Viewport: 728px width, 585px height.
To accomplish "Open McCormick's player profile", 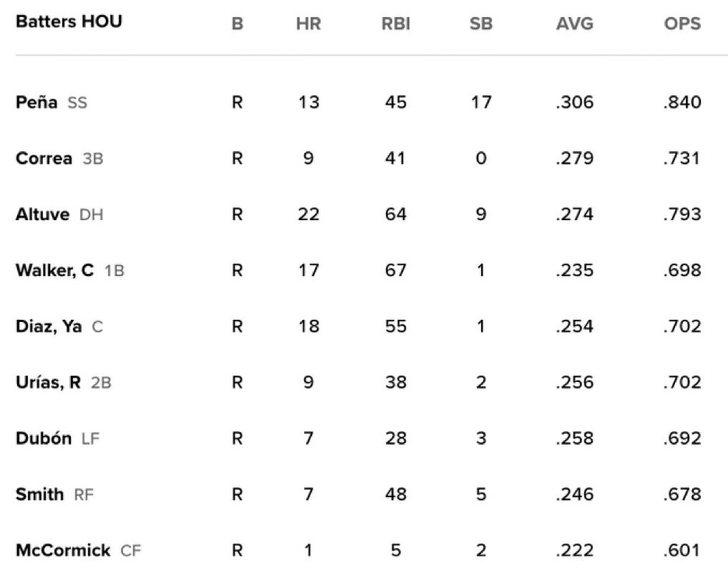I will click(x=63, y=551).
